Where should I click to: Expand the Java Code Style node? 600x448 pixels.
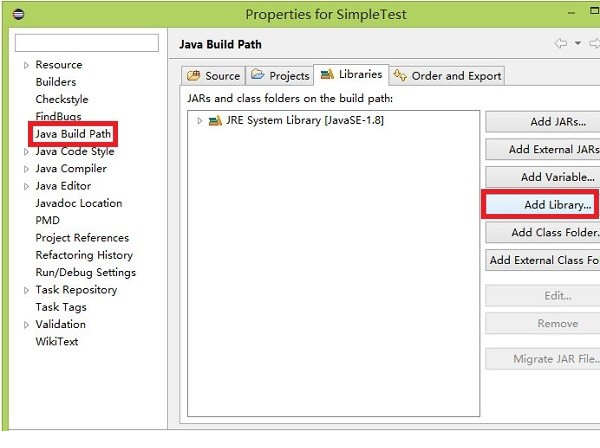26,152
